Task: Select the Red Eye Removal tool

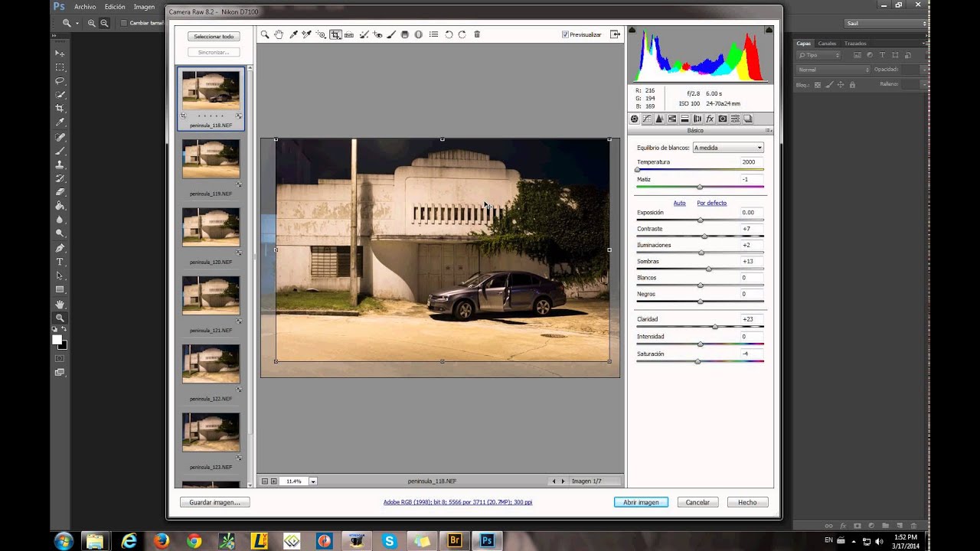Action: [377, 34]
